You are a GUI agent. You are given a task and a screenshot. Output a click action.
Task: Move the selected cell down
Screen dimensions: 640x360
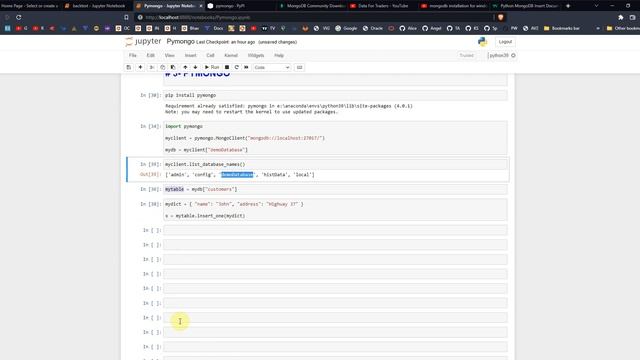tap(196, 67)
